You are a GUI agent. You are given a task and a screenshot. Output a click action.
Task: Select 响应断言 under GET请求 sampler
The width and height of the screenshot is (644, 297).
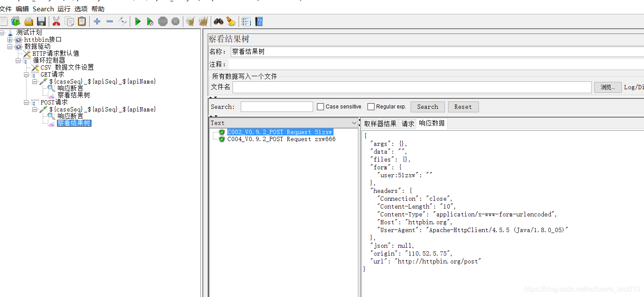coord(70,88)
